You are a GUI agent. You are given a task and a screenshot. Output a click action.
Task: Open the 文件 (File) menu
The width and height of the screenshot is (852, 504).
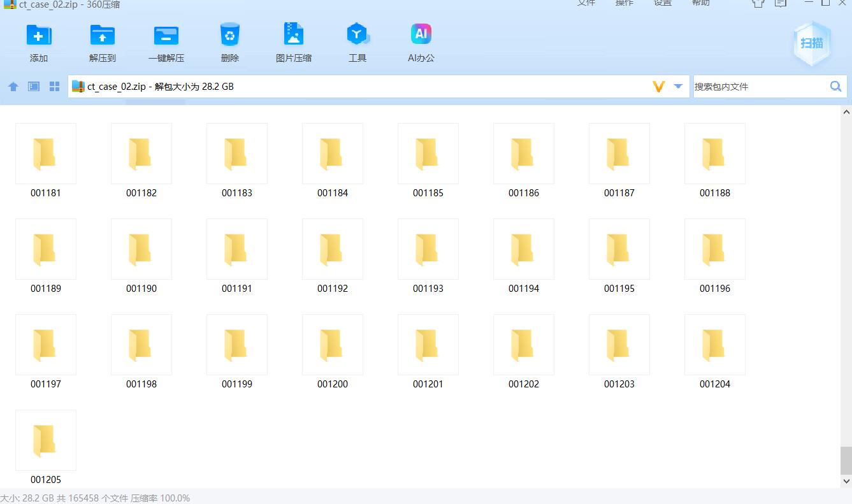click(x=586, y=3)
